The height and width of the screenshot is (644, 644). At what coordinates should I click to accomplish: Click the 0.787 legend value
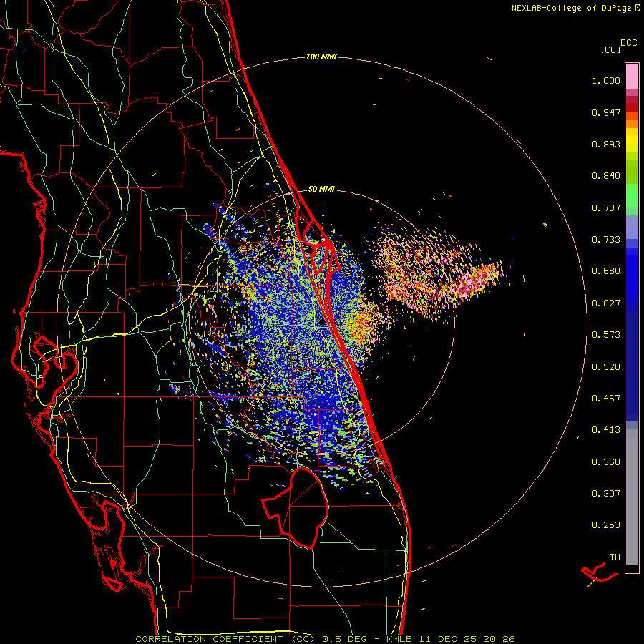606,208
